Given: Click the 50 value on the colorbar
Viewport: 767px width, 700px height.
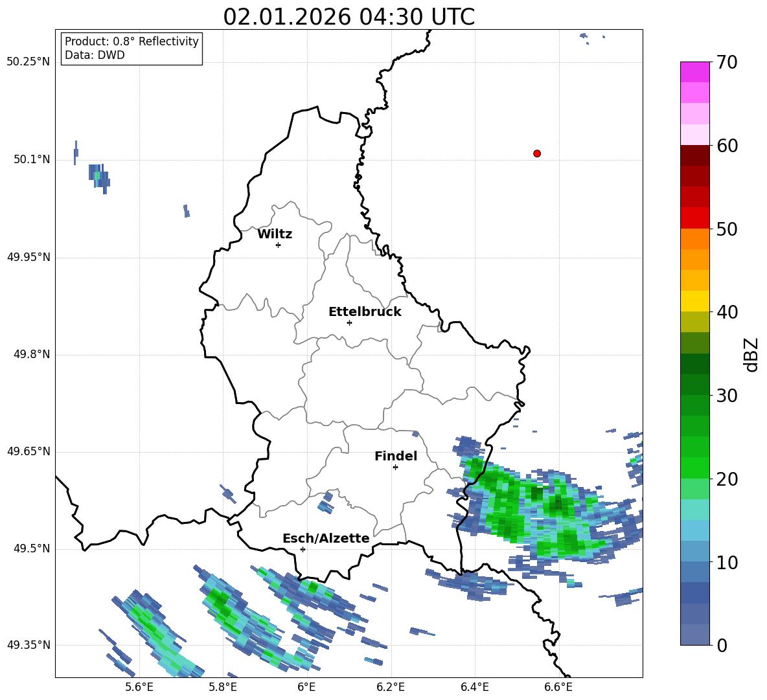Looking at the screenshot, I should 727,229.
